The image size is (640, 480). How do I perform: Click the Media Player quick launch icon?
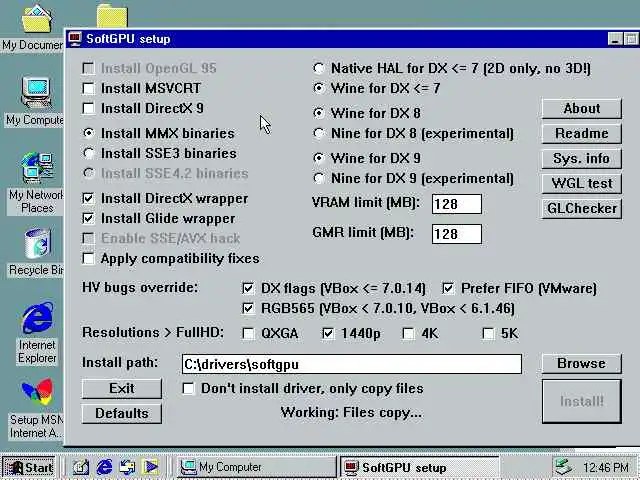(x=151, y=467)
